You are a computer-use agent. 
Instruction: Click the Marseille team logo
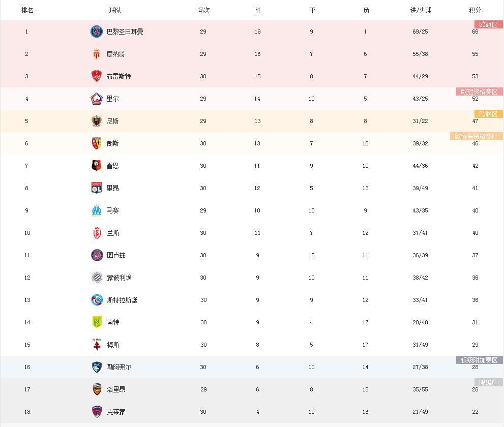pyautogui.click(x=97, y=210)
